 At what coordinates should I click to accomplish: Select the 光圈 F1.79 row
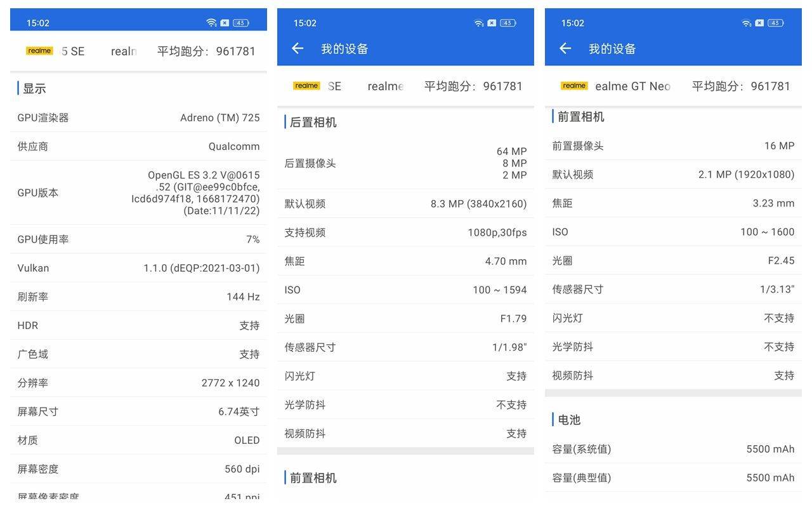coord(405,318)
